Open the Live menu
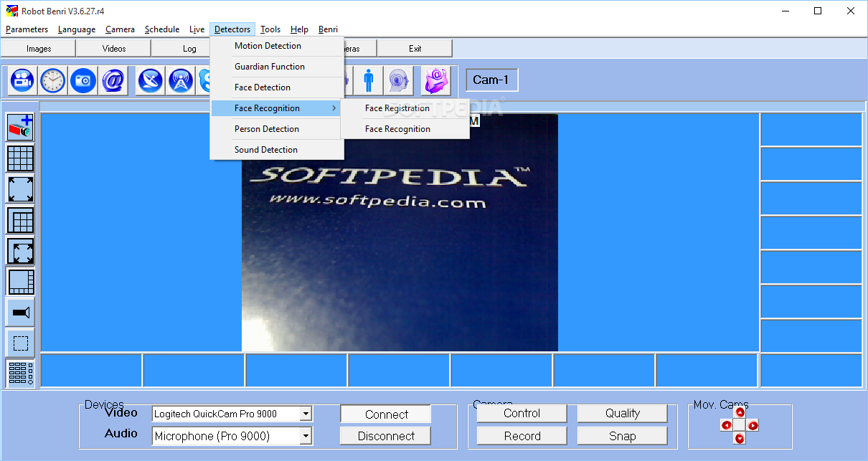This screenshot has width=868, height=461. click(x=197, y=29)
